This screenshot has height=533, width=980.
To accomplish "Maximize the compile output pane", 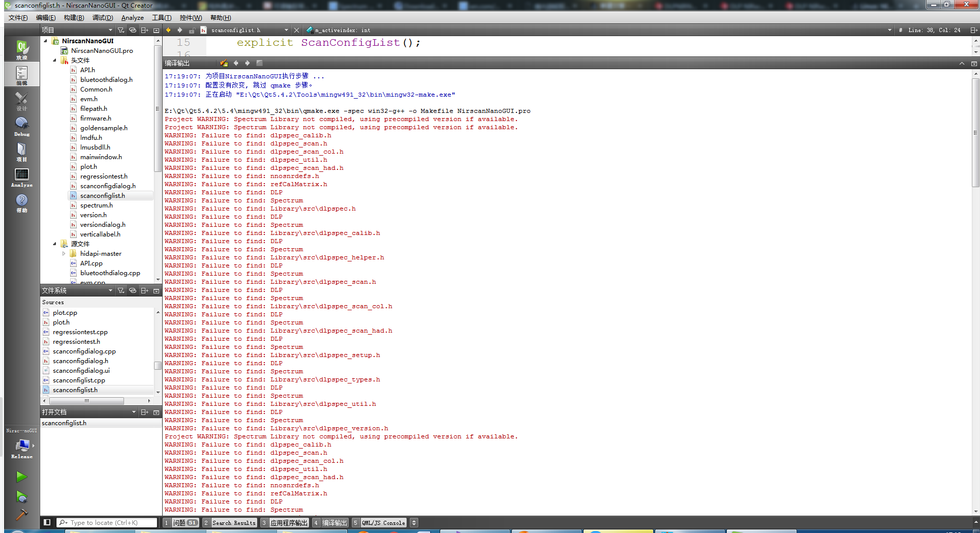I will [x=962, y=64].
